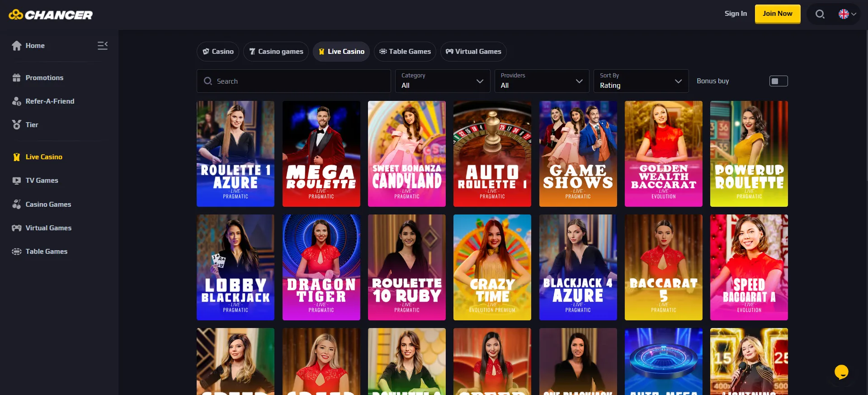Open the Mega Roulette game
Image resolution: width=868 pixels, height=395 pixels.
321,154
